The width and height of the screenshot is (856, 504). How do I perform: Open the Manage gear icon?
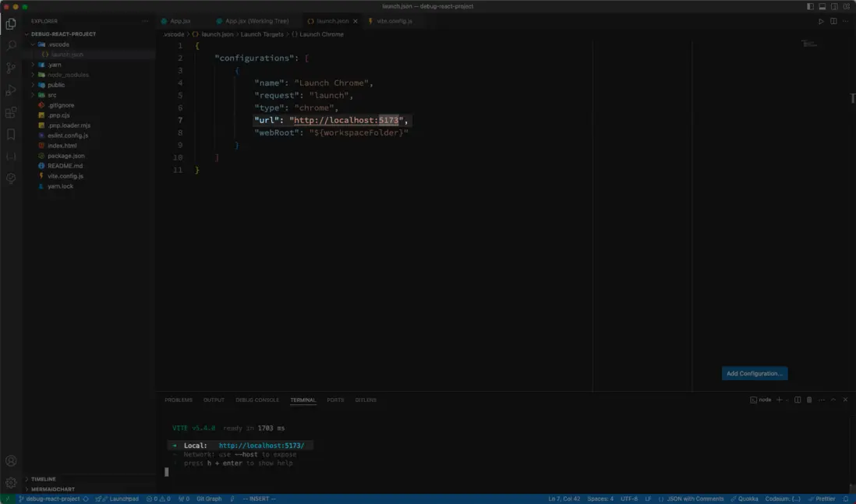(11, 483)
